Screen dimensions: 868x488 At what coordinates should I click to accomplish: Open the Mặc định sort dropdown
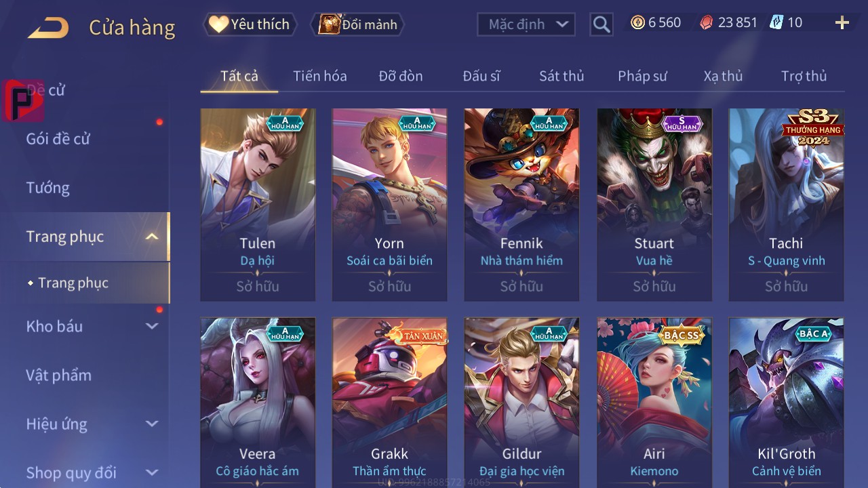526,24
